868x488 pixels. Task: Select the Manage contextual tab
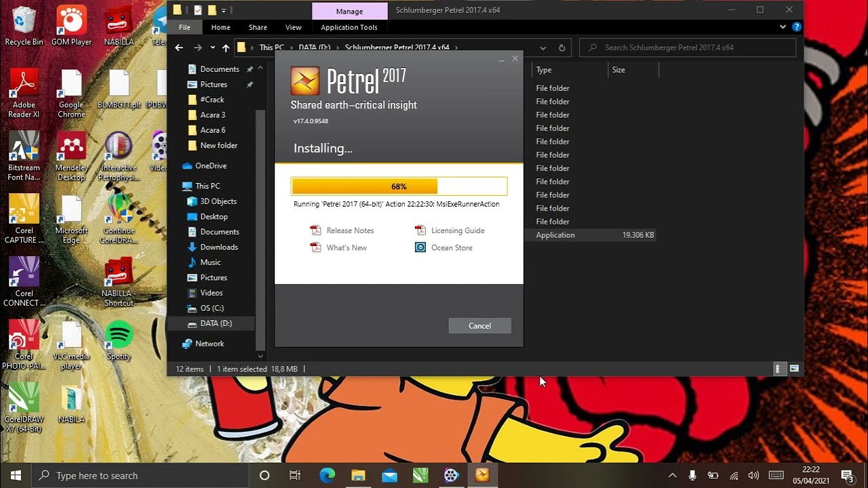349,11
